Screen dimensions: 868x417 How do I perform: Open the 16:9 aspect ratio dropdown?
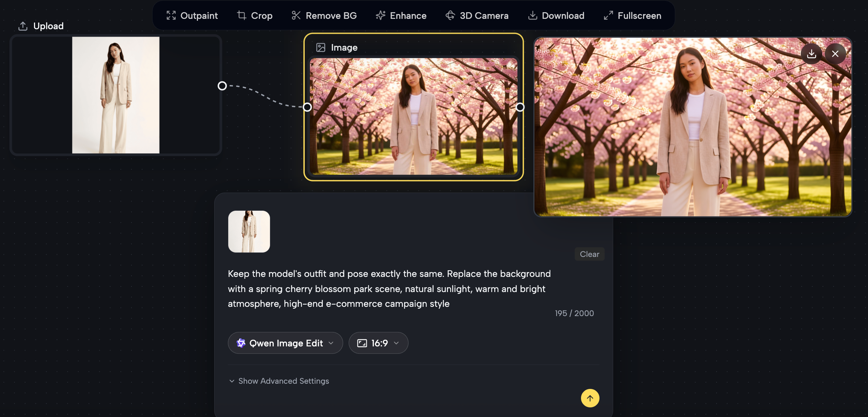tap(378, 343)
